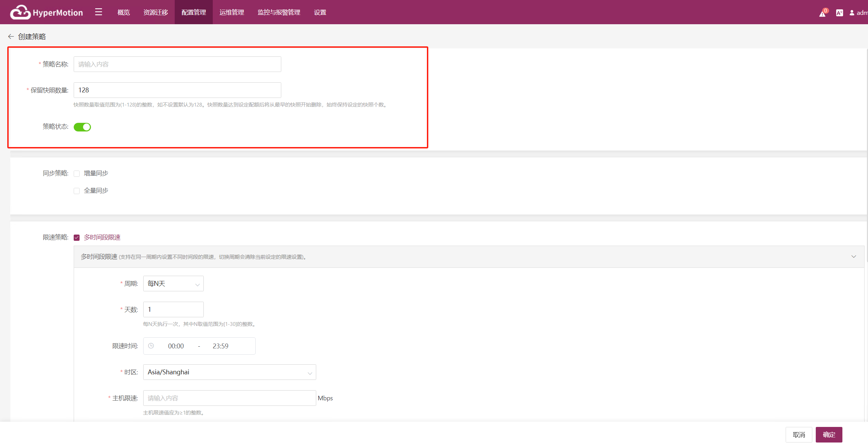Open the 周期 dropdown showing 每N天
868x447 pixels.
(173, 283)
